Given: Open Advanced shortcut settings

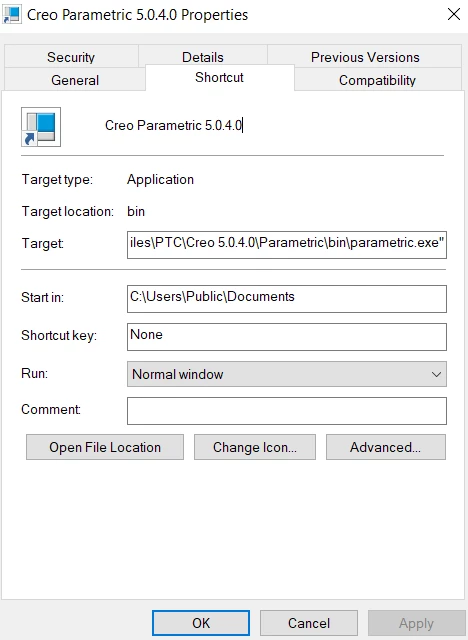Looking at the screenshot, I should [386, 447].
